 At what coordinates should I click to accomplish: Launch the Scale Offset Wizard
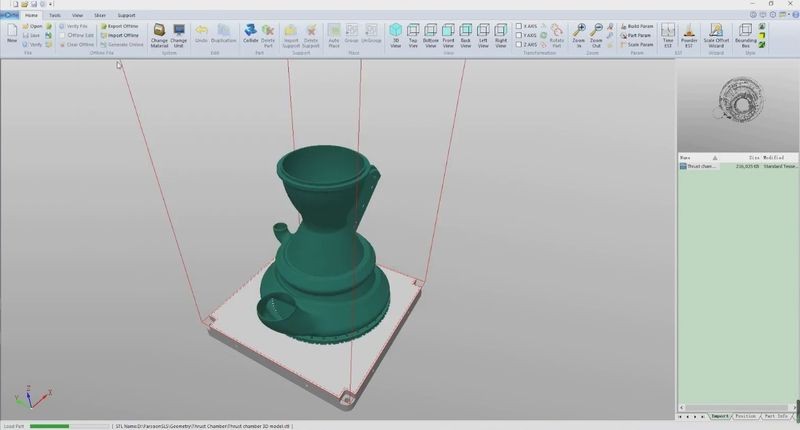716,35
